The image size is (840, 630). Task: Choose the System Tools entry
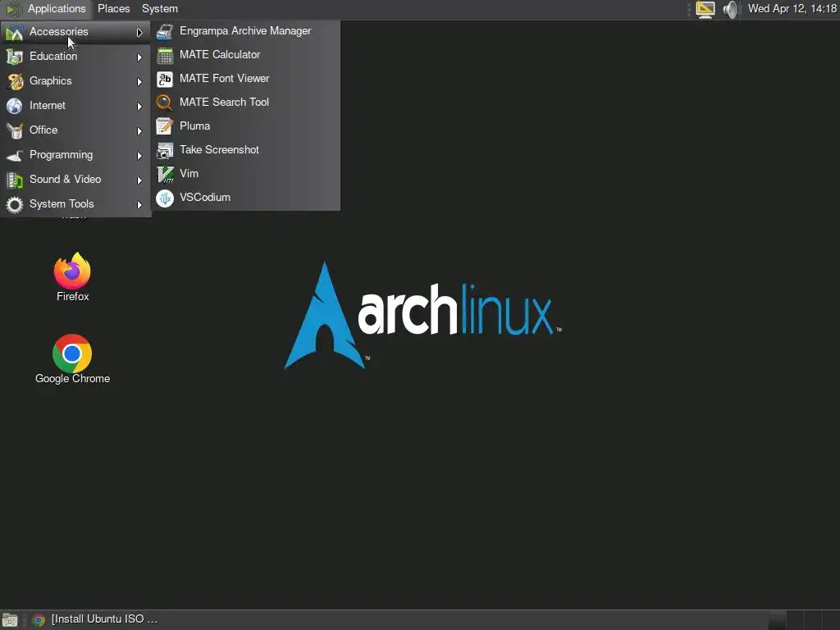coord(62,204)
